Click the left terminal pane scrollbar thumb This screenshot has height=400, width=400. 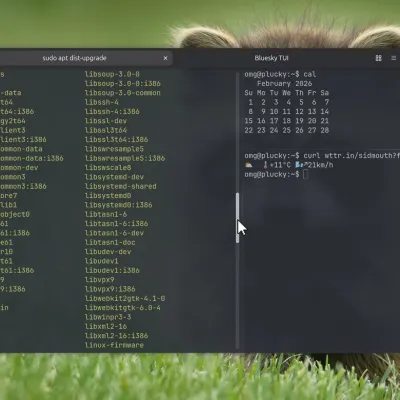pos(237,218)
